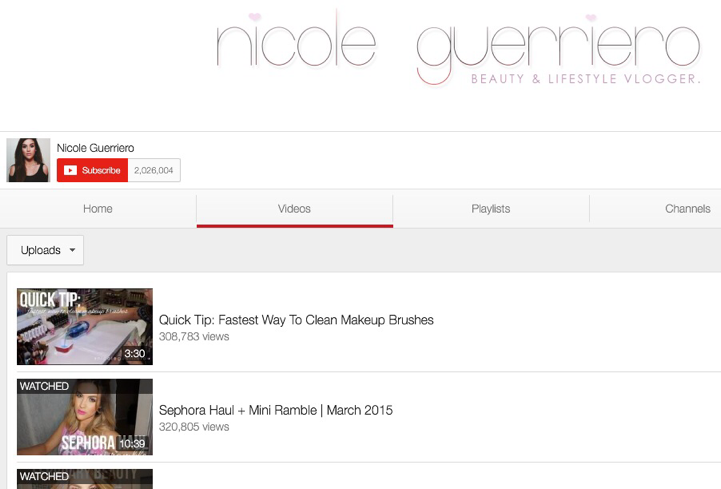The image size is (721, 489).
Task: Click the 2,026,004 subscriber count
Action: [154, 170]
